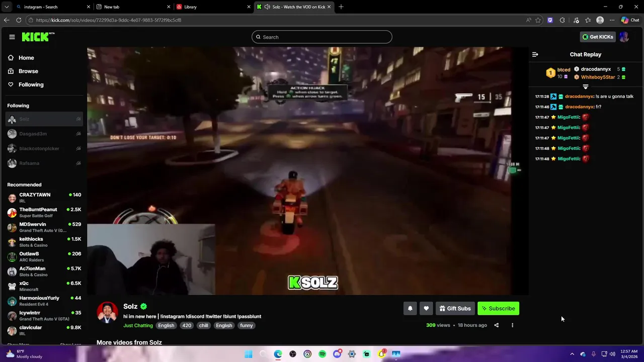The image size is (644, 362).
Task: Click dracodannyx username on 'fr?' message
Action: coord(579,107)
